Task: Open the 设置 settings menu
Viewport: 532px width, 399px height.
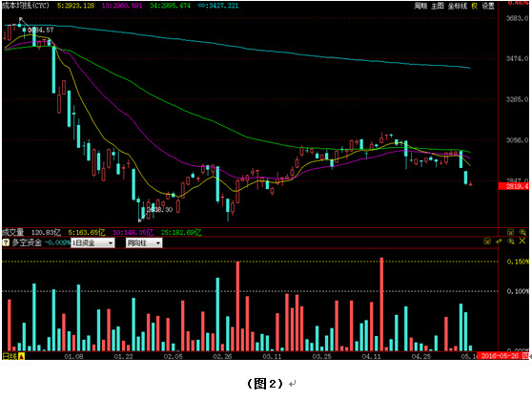Action: click(488, 6)
